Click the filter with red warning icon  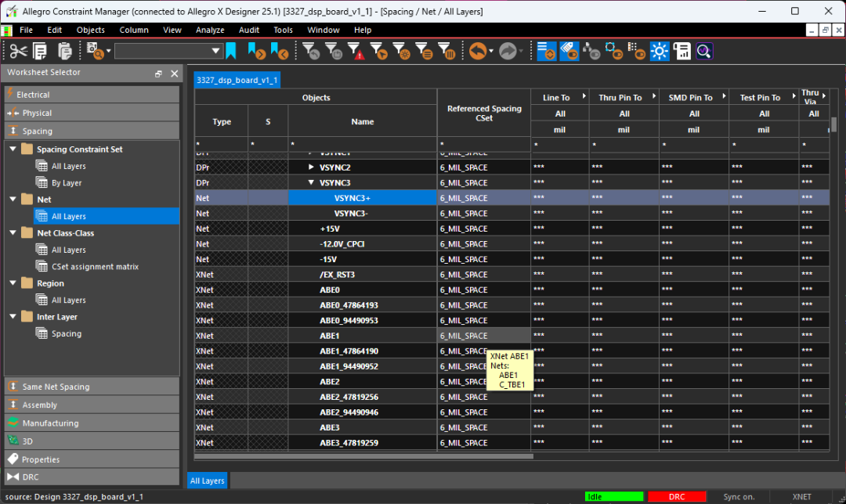[x=356, y=52]
